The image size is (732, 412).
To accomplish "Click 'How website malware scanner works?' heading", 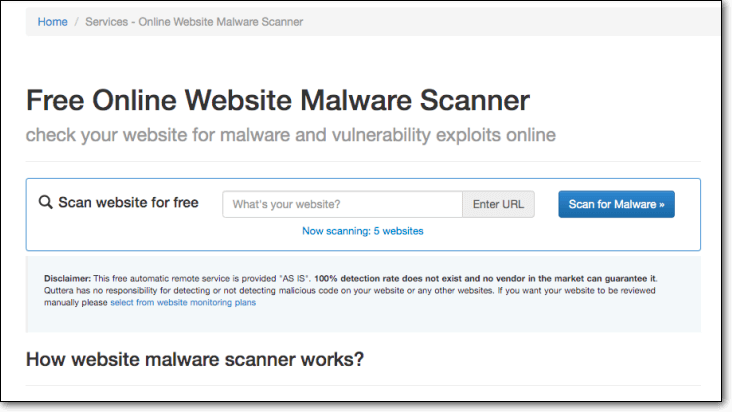I will tap(195, 359).
